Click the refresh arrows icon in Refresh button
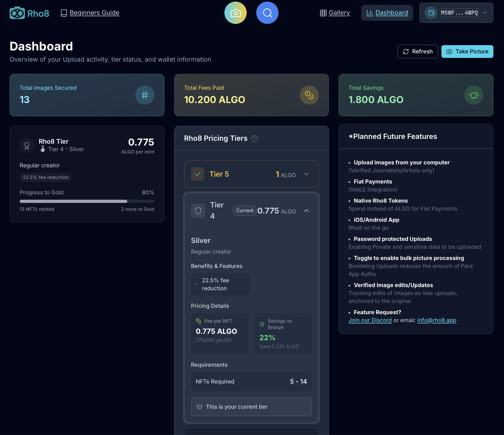 pyautogui.click(x=406, y=52)
